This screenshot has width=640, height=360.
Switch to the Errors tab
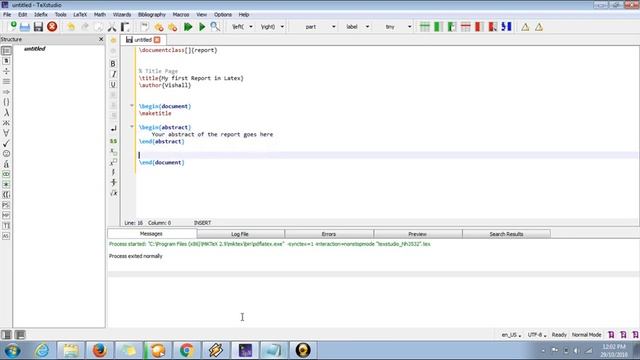[329, 234]
